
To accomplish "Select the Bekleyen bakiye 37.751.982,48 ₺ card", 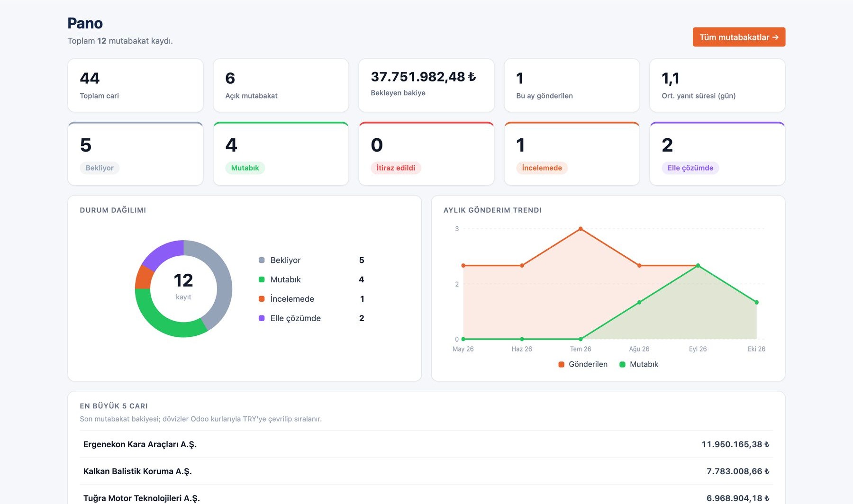I will (426, 85).
